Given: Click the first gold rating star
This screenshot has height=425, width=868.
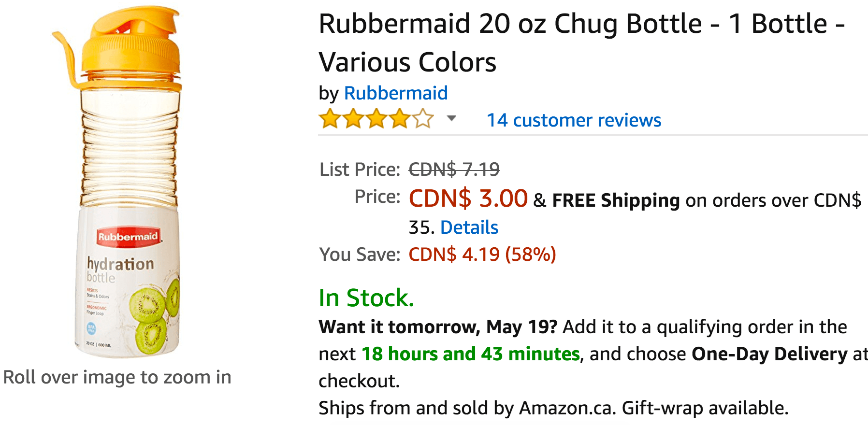Looking at the screenshot, I should [x=330, y=119].
